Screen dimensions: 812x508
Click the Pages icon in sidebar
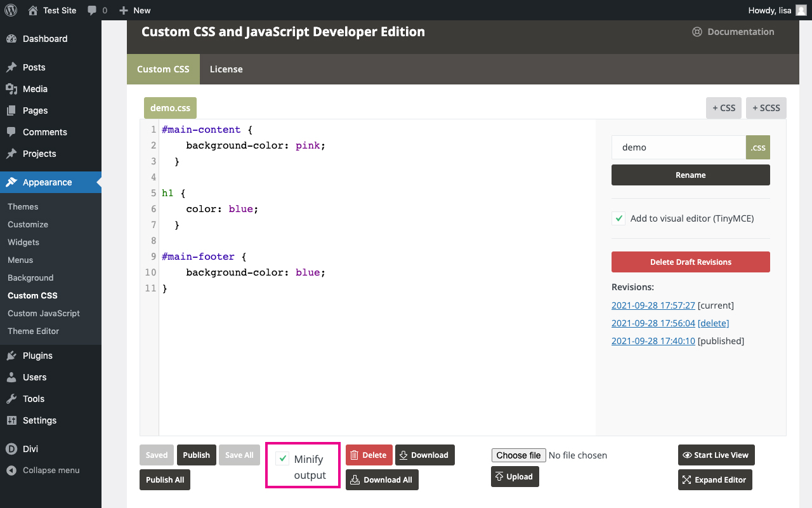tap(11, 110)
